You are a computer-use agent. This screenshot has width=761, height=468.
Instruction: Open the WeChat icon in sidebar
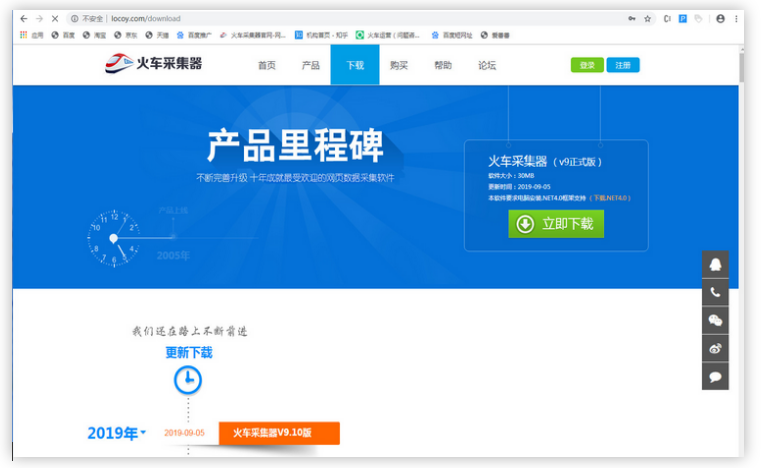pos(715,321)
